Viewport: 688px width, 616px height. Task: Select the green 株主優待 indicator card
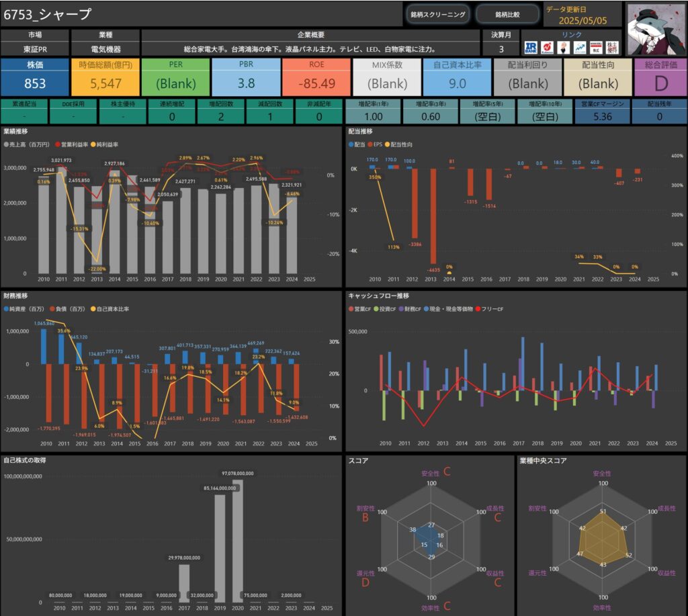122,112
